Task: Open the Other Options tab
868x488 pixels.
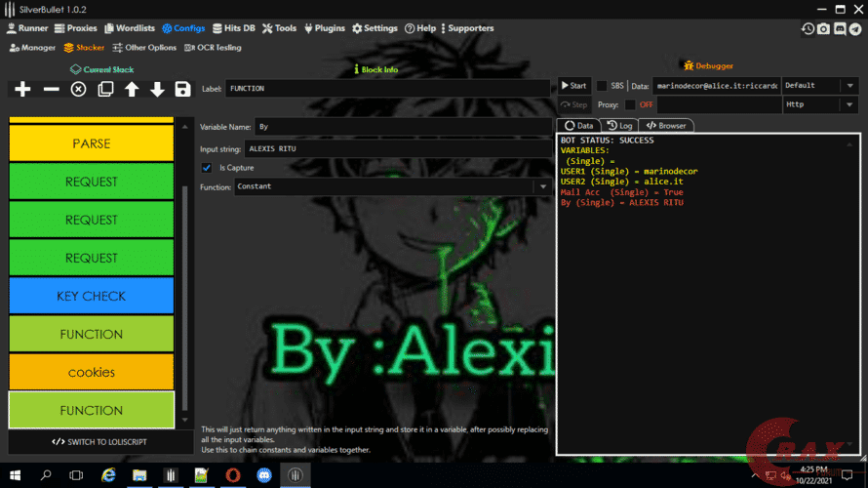Action: pos(144,48)
